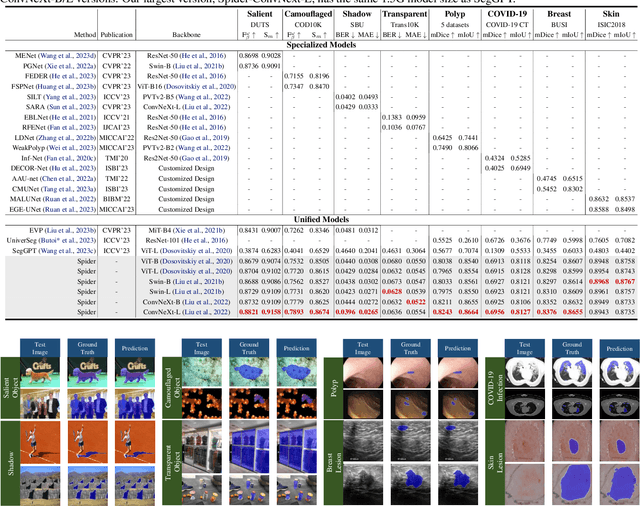This screenshot has height=506, width=640.
Task: Follow the Liu et al., 2023b citation for EVP
Action: point(70,231)
